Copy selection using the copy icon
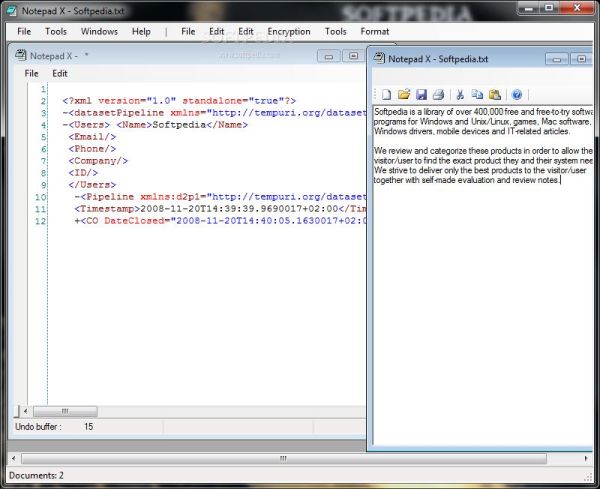The height and width of the screenshot is (489, 600). pyautogui.click(x=477, y=94)
